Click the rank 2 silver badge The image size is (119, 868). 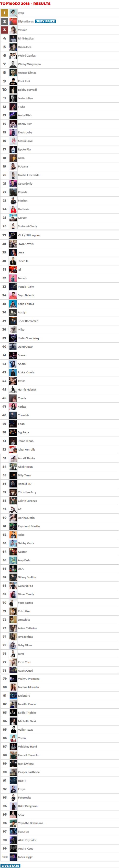click(4, 21)
